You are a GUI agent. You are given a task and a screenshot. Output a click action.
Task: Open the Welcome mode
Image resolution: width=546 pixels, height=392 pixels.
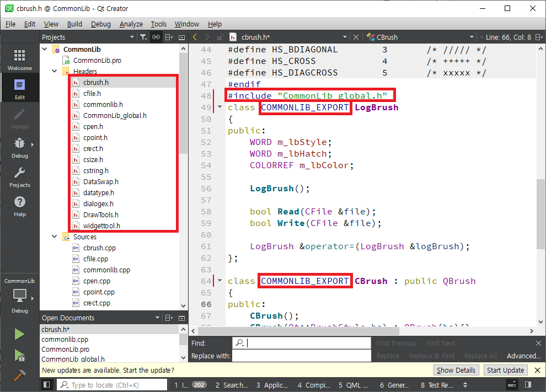click(19, 60)
